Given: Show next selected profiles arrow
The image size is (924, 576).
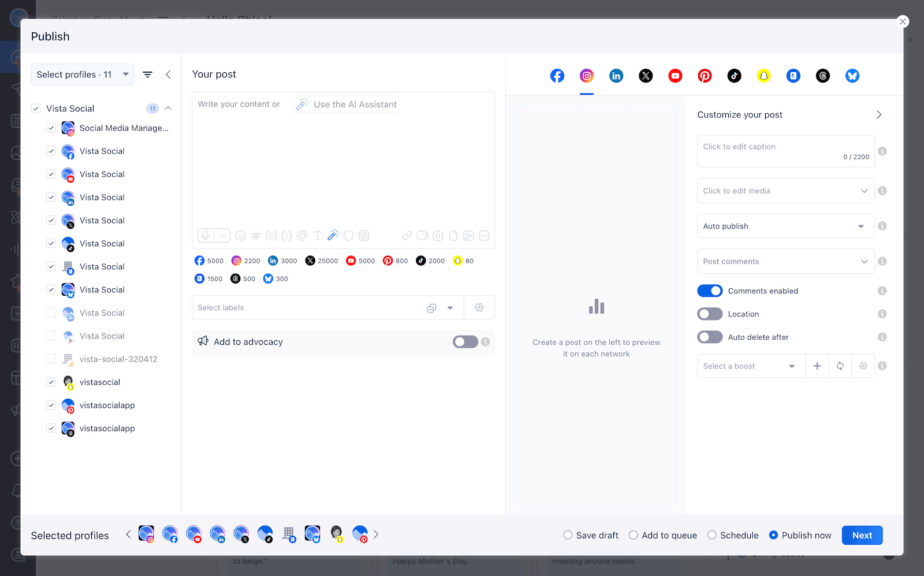Looking at the screenshot, I should tap(376, 534).
